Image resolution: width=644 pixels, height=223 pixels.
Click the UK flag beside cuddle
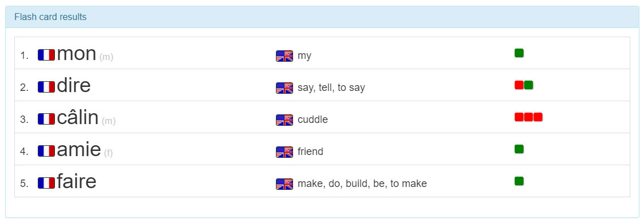[285, 120]
